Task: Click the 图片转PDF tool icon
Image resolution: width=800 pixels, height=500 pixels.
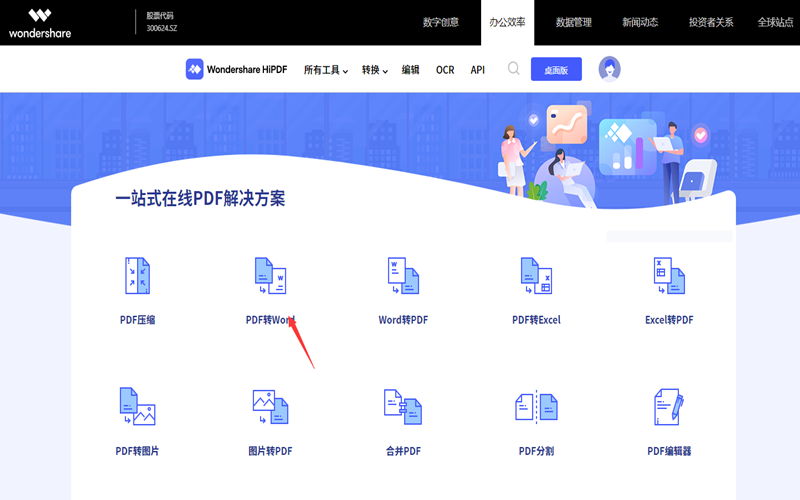Action: 270,407
